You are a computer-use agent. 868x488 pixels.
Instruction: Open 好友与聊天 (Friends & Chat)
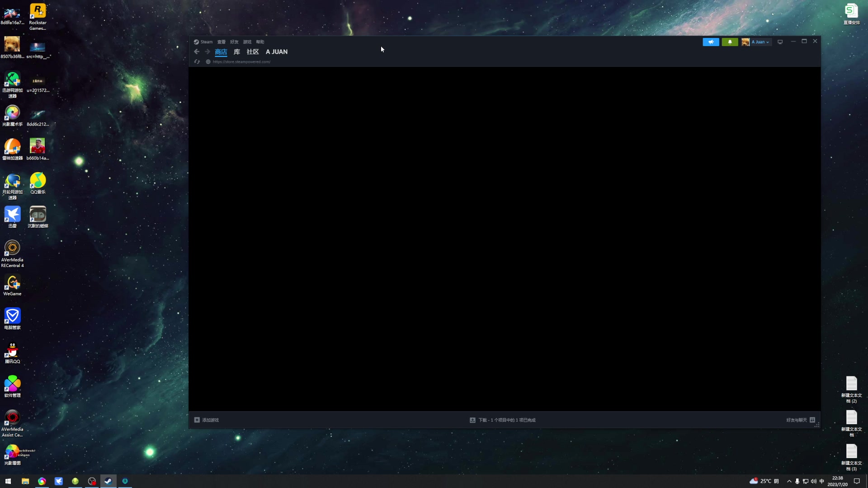coord(801,420)
